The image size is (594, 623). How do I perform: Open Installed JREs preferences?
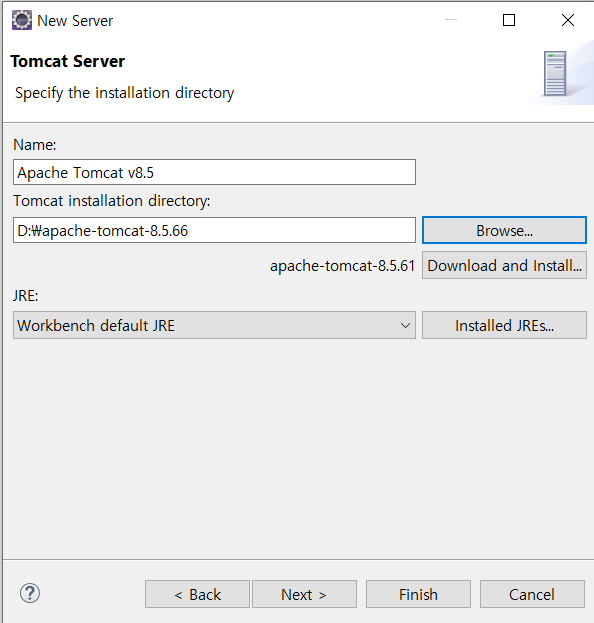point(504,325)
